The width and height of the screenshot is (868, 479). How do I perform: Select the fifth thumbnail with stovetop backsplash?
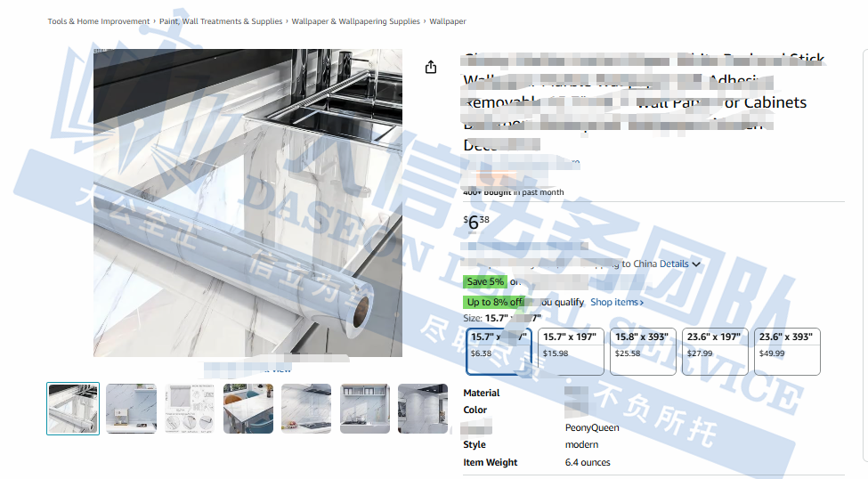tap(306, 409)
